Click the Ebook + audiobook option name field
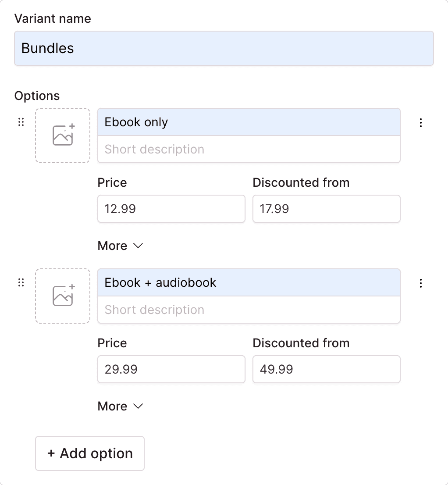Screen dimensions: 448x485 pos(249,282)
